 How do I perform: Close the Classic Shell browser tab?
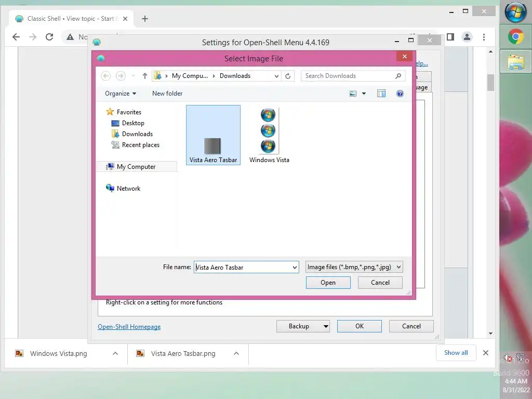pyautogui.click(x=125, y=19)
